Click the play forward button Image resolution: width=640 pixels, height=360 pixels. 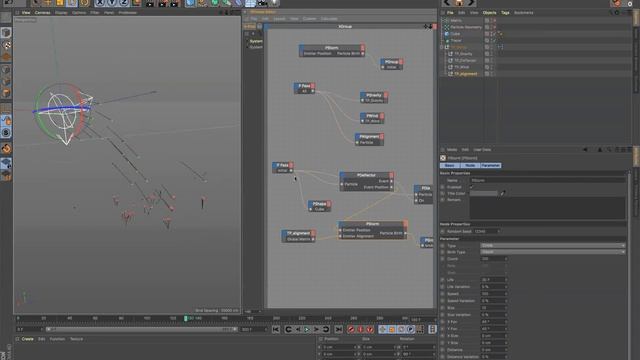(307, 329)
